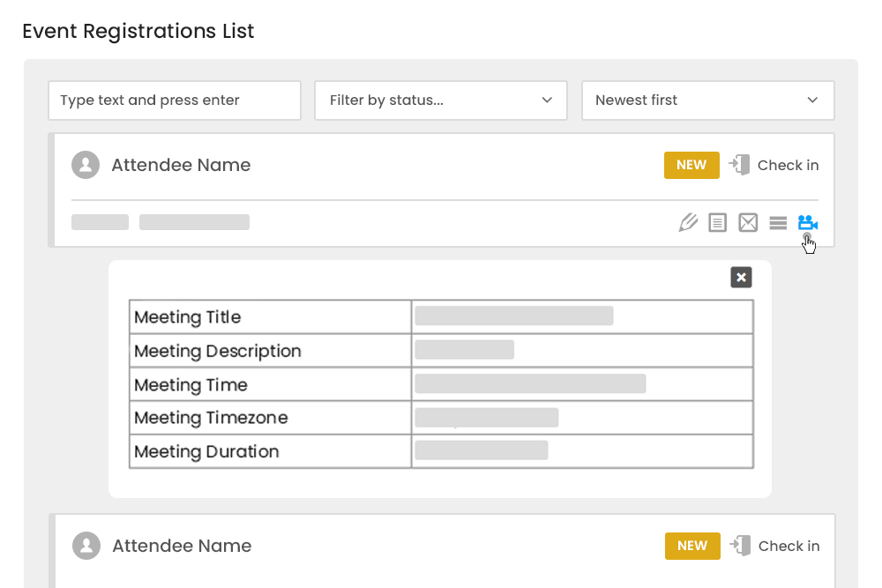Click the avatar icon of the bottom attendee

point(86,546)
